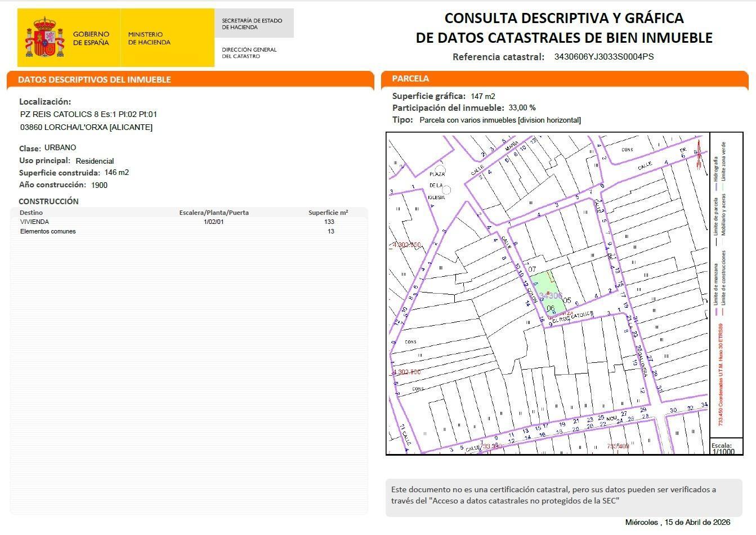Viewport: 756px width, 535px height.
Task: Click the Superficie m² column header
Action: coord(328,213)
